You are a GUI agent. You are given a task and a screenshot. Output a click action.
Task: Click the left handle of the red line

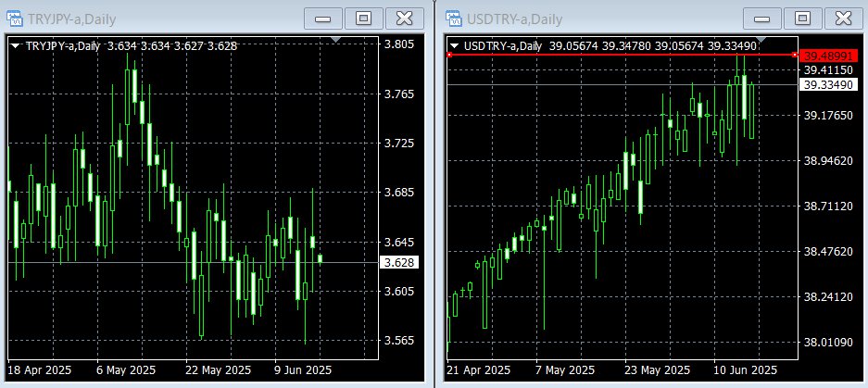pos(449,55)
